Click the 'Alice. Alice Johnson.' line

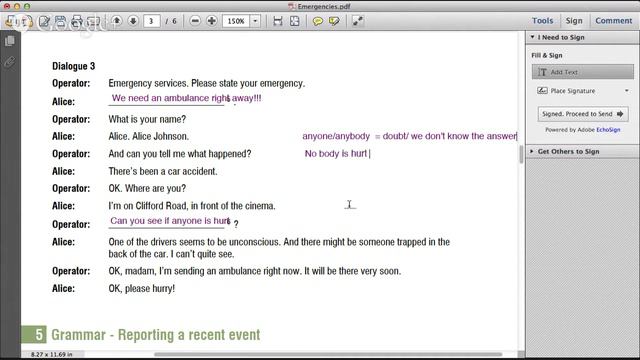coord(149,136)
